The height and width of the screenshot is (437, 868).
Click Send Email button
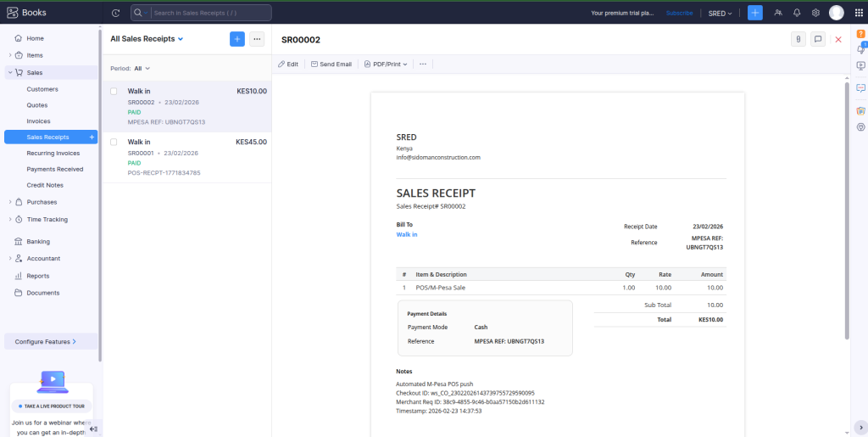coord(331,64)
